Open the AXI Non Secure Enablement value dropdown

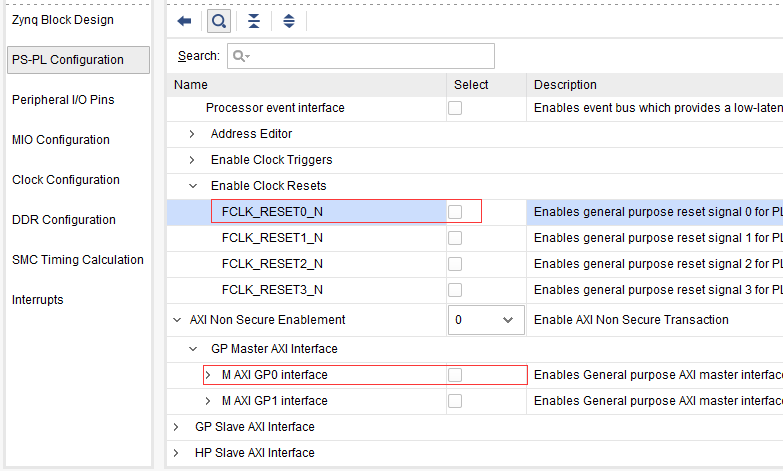[486, 320]
